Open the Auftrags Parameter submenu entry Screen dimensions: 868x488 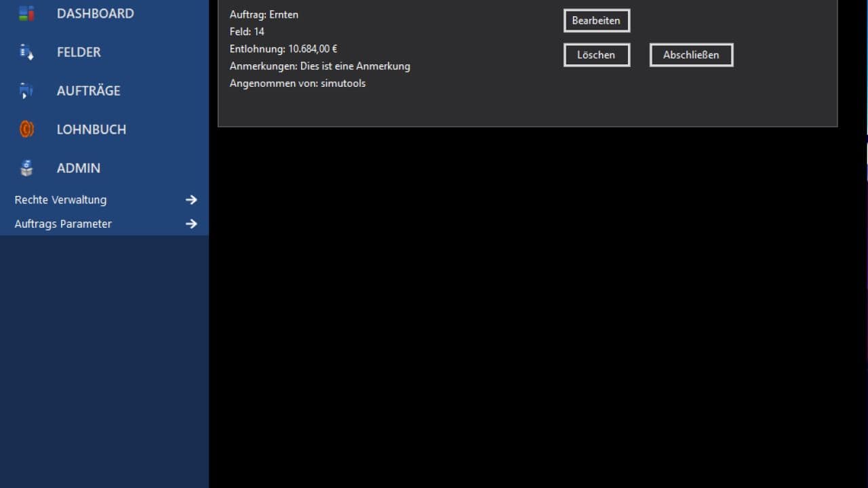[63, 224]
